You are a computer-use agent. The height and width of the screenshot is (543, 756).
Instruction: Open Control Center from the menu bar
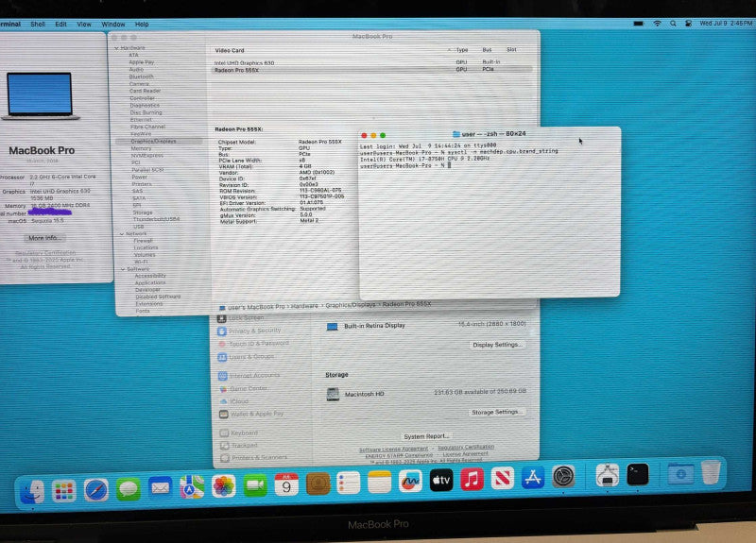point(689,23)
